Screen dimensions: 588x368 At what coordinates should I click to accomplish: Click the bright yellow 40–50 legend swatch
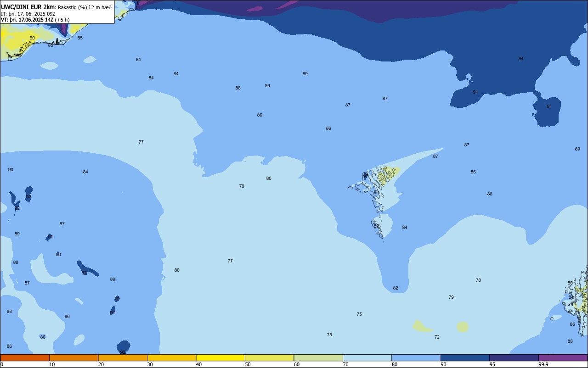click(220, 357)
